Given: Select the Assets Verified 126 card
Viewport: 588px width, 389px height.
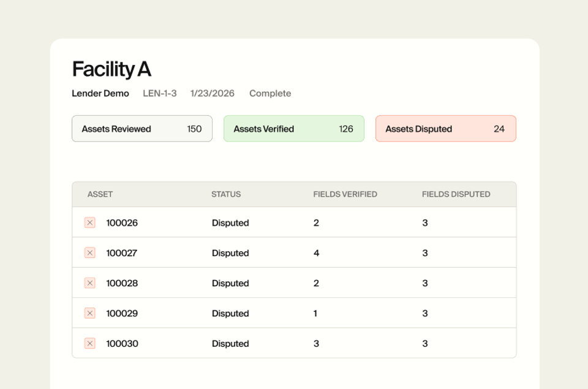Looking at the screenshot, I should [x=294, y=129].
